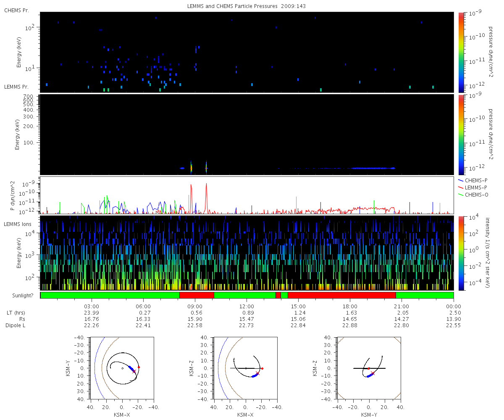Click the 09:00 time axis label
Image resolution: width=504 pixels, height=420 pixels.
pos(195,306)
